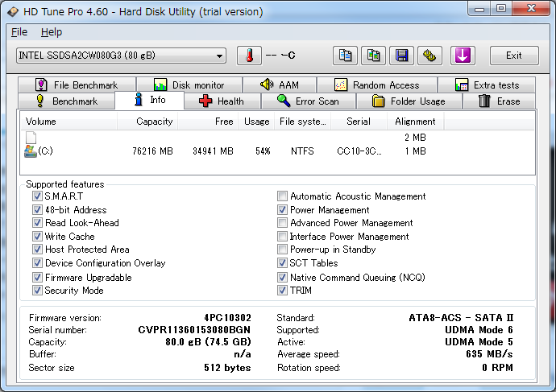Open the File menu
The height and width of the screenshot is (392, 556).
[x=19, y=32]
